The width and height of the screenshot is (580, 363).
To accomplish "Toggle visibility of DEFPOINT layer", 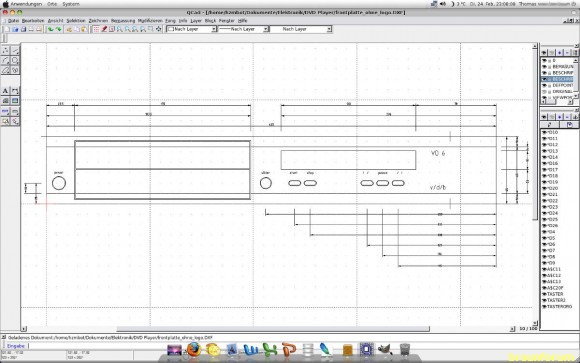I will coord(544,85).
